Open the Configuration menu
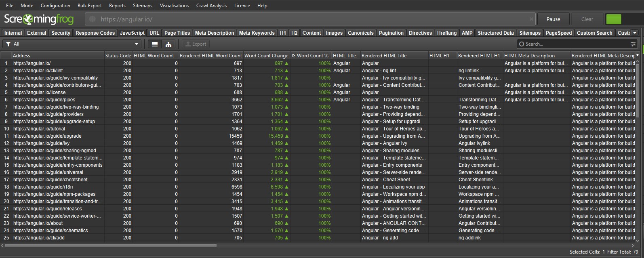The image size is (644, 258). (x=55, y=6)
